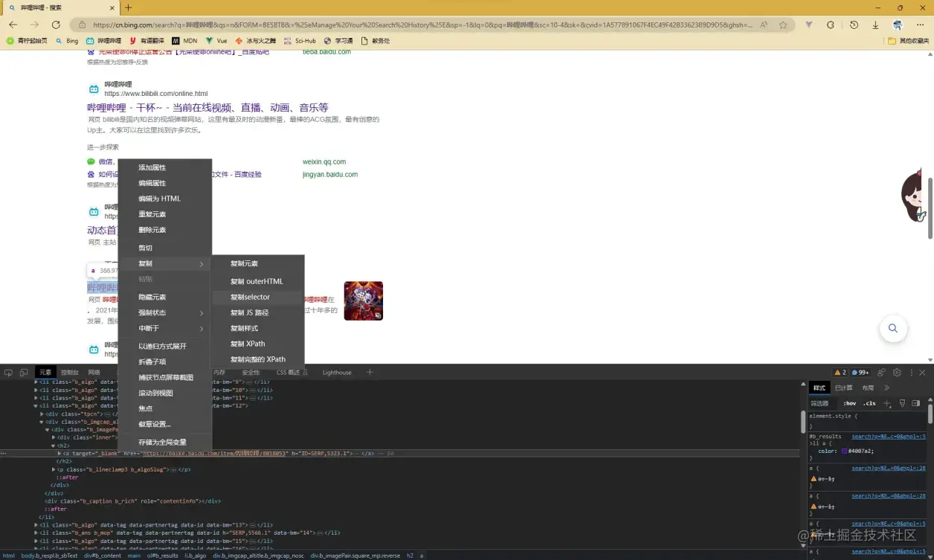The width and height of the screenshot is (934, 560).
Task: Open stylesheet link beside #b_results rule
Action: (x=889, y=437)
